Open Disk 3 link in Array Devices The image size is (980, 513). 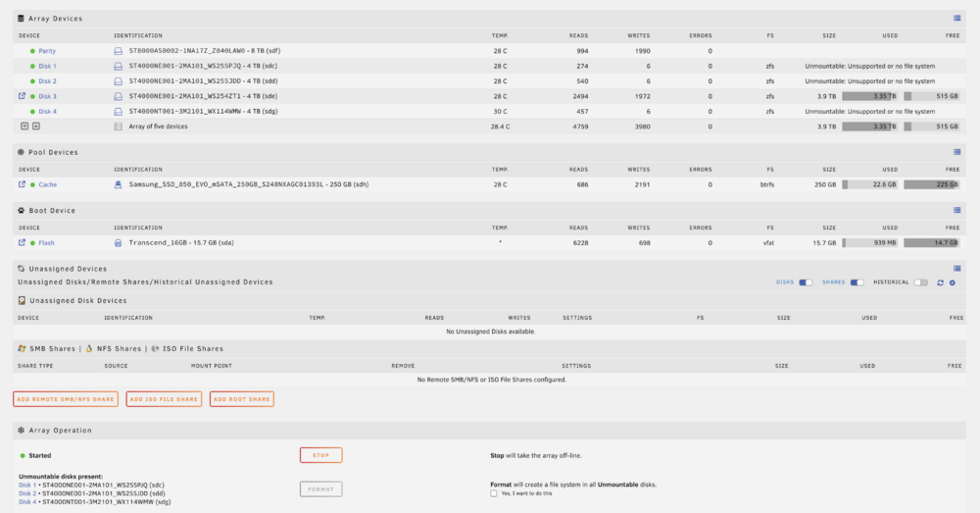pyautogui.click(x=47, y=96)
